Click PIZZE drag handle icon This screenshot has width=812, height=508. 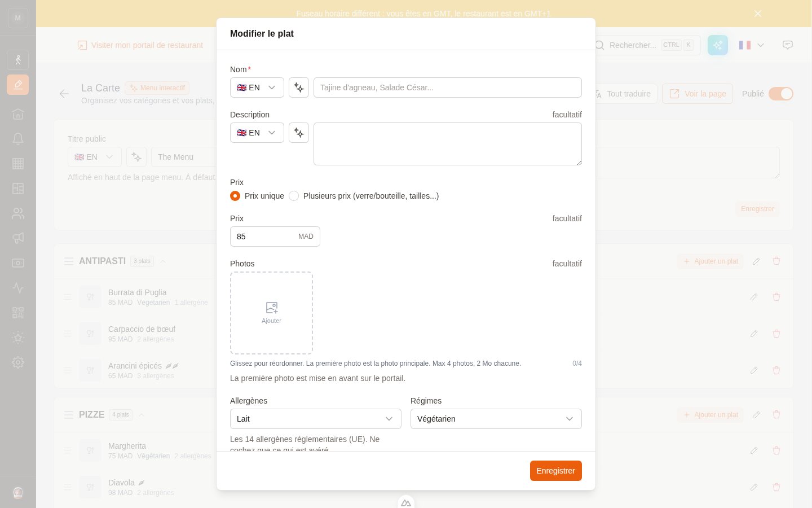coord(69,415)
